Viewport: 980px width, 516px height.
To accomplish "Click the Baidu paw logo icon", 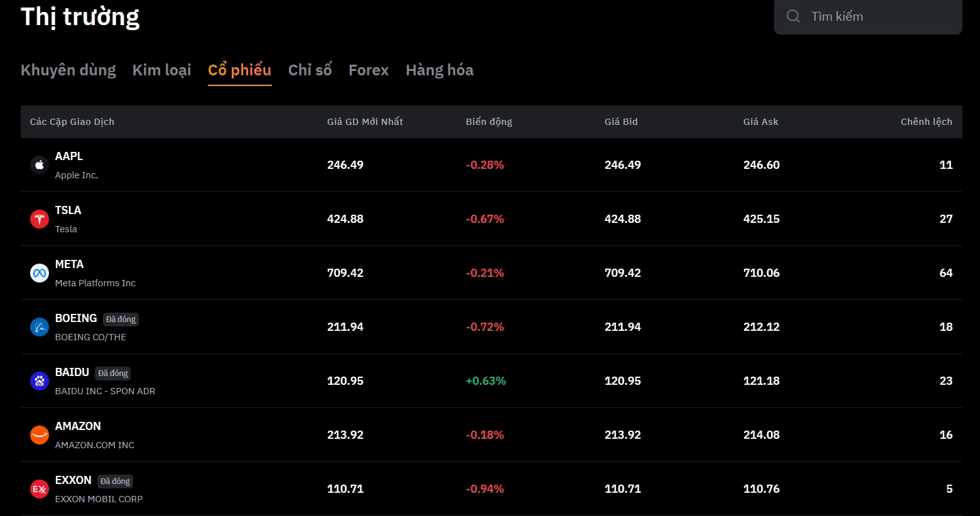I will [40, 381].
